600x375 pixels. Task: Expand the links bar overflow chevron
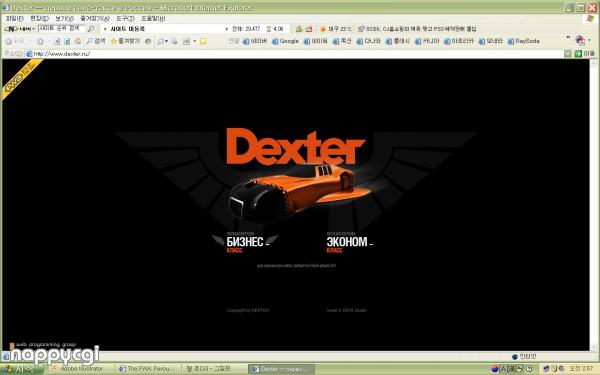click(568, 38)
